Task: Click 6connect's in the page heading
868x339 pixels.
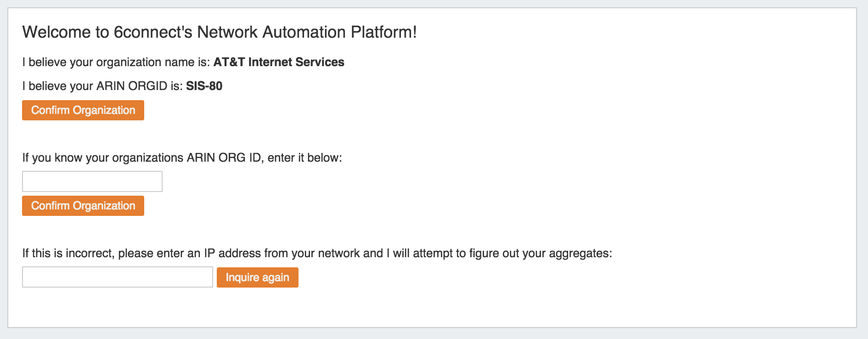Action: click(x=153, y=32)
